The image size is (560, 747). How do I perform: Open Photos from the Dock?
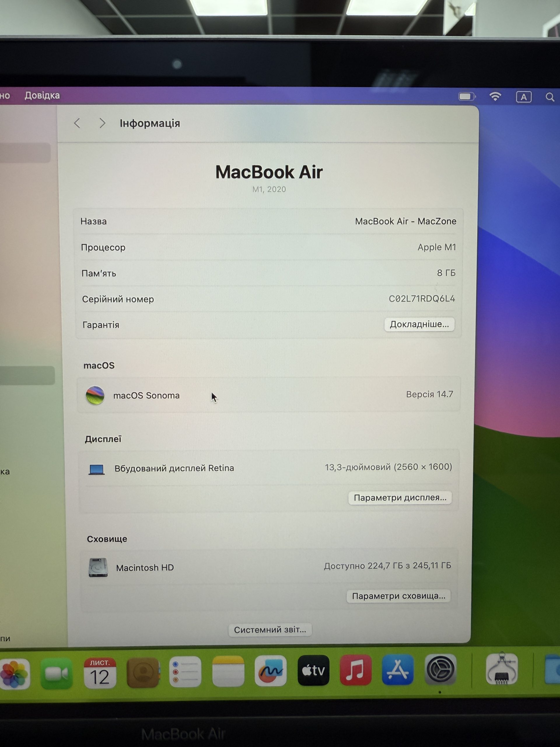(x=15, y=674)
